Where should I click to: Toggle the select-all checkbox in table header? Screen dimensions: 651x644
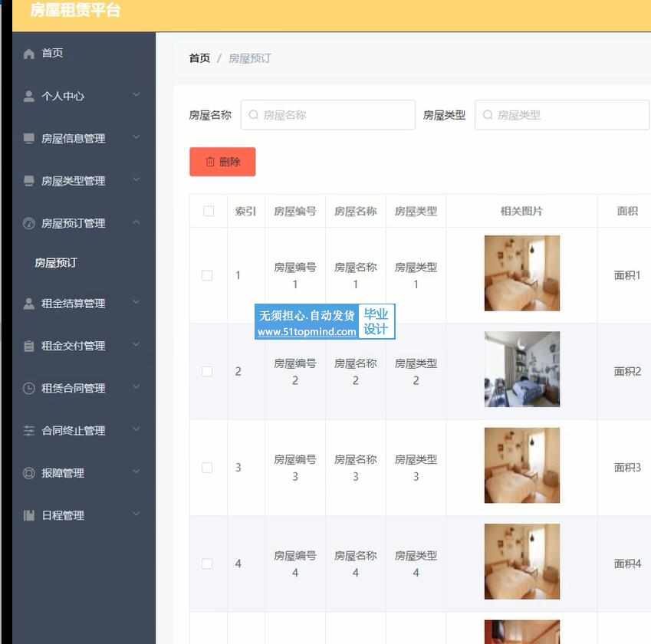coord(209,211)
